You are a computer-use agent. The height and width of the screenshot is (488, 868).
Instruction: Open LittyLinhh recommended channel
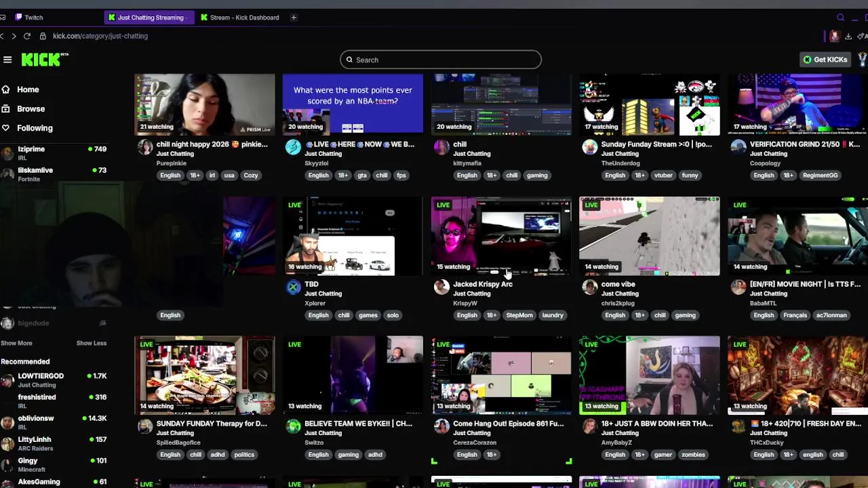coord(54,444)
